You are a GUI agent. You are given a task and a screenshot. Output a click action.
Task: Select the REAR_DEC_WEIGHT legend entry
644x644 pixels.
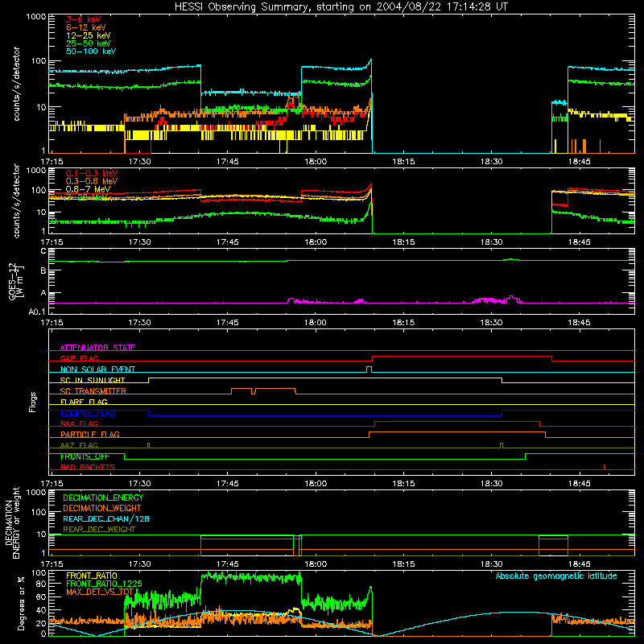99,530
